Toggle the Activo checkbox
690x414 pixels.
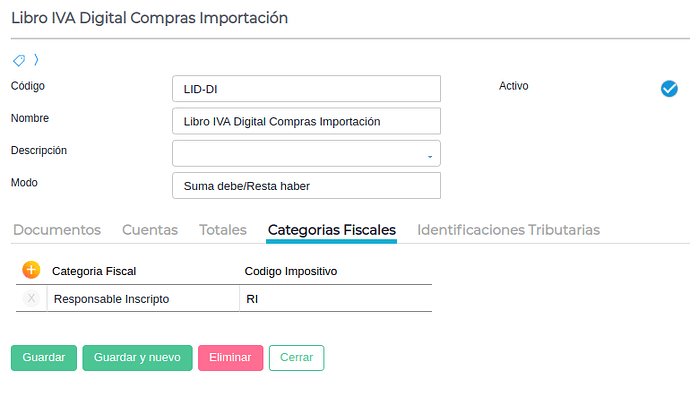click(x=669, y=89)
